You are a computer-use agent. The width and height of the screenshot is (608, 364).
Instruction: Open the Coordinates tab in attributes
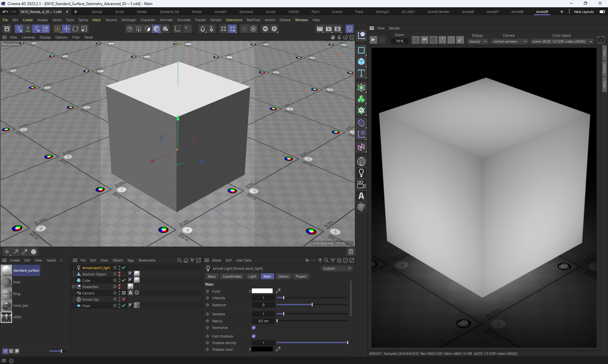click(x=232, y=276)
